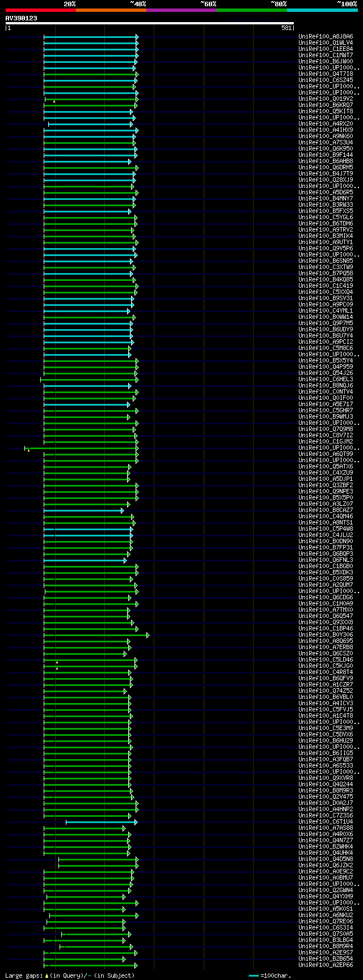The width and height of the screenshot is (363, 980).
Task: Click the red ~20% identity color segment
Action: 41,10
